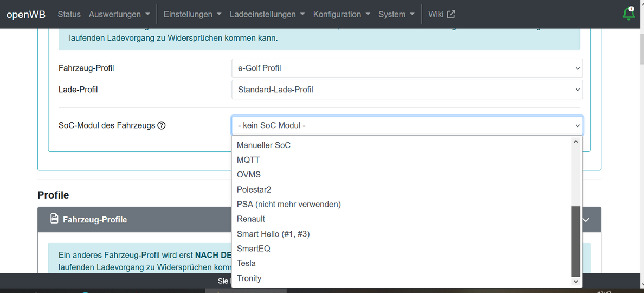This screenshot has height=293, width=644.
Task: Click the SoC-Modul help question mark icon
Action: click(x=162, y=126)
